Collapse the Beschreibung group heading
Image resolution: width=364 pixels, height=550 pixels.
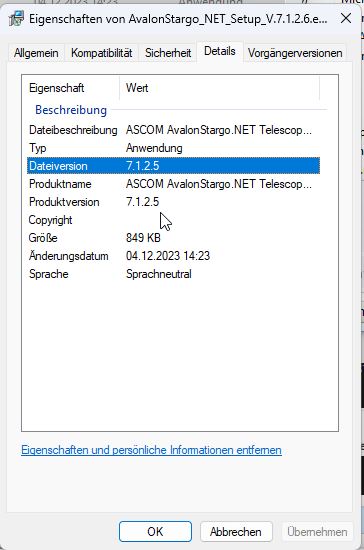tap(71, 110)
